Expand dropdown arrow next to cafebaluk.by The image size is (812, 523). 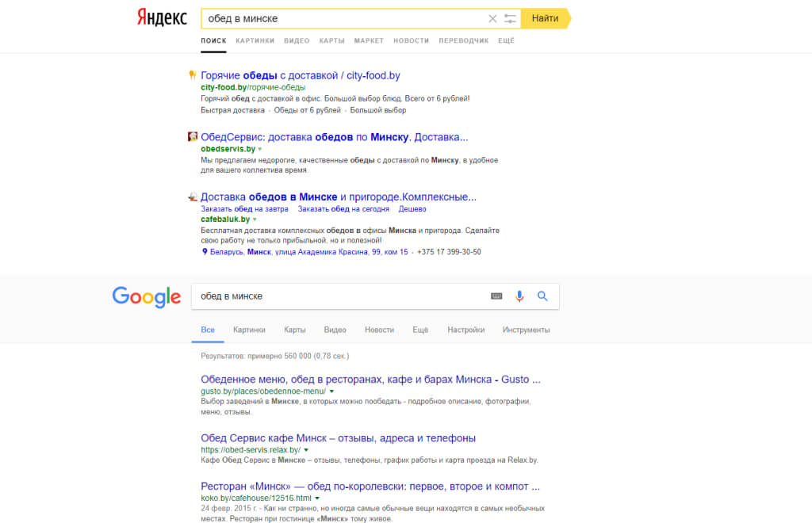[255, 220]
